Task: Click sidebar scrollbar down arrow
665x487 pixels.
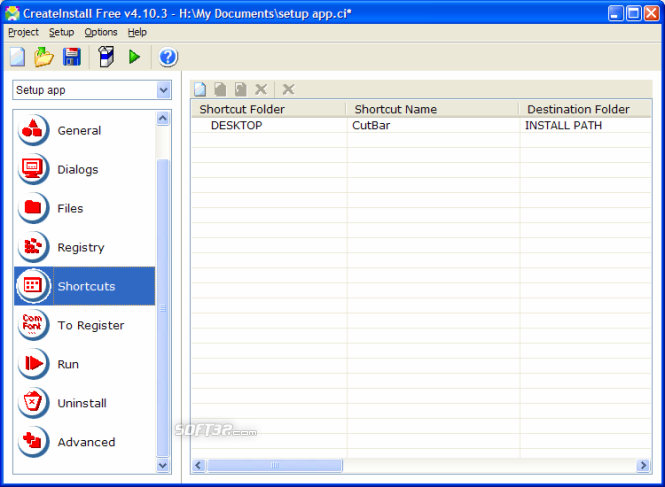Action: click(x=163, y=465)
